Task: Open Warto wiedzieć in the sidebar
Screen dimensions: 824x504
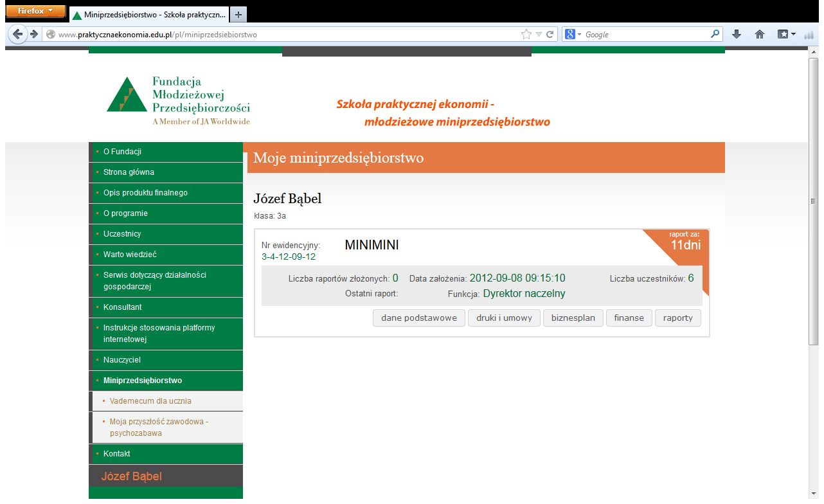Action: click(166, 255)
